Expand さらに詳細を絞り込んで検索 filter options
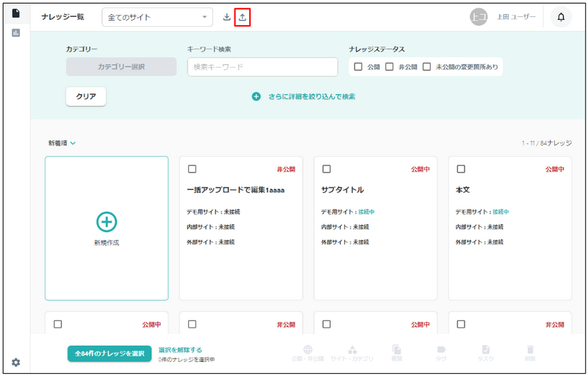This screenshot has height=376, width=588. point(304,96)
